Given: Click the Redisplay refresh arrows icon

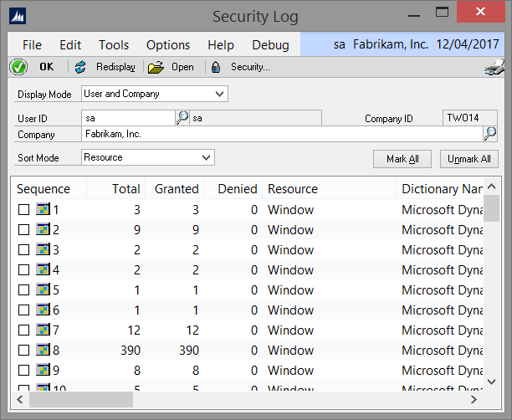Looking at the screenshot, I should 80,67.
